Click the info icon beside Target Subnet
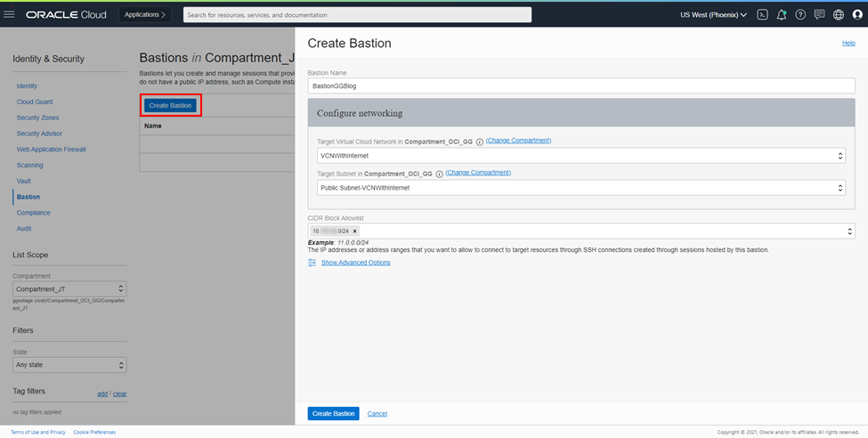The width and height of the screenshot is (868, 438). click(x=439, y=174)
